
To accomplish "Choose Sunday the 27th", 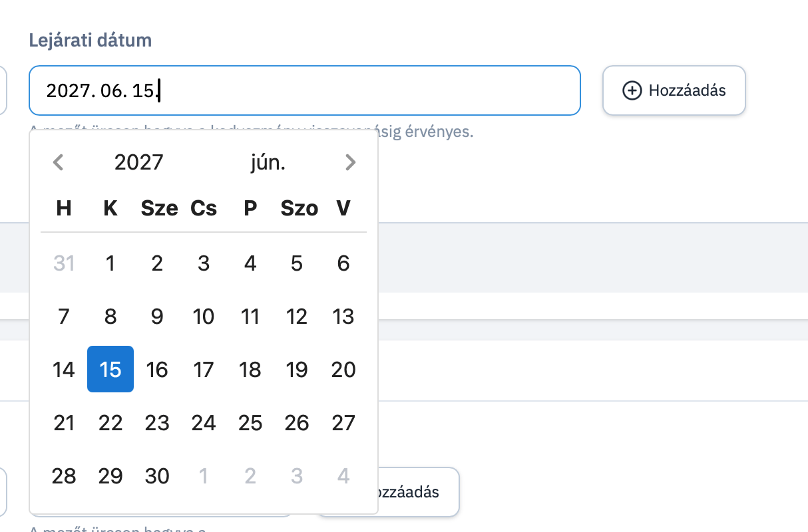I will tap(343, 423).
